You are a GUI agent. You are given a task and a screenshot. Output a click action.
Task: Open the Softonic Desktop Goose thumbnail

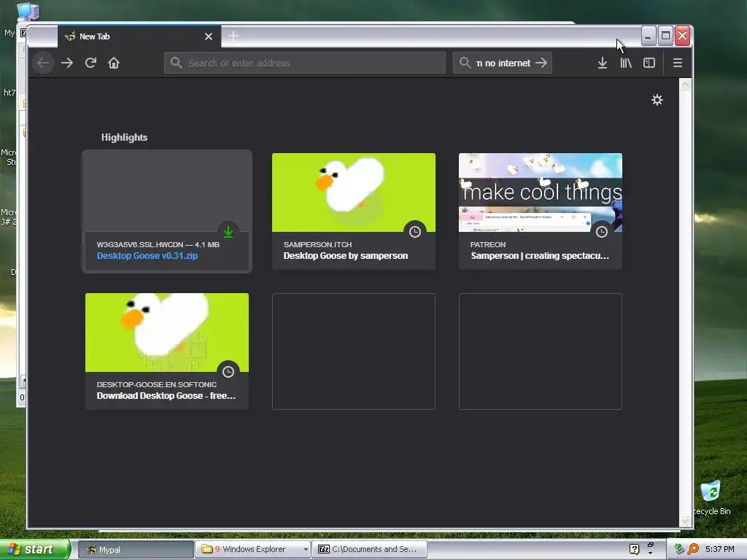click(x=167, y=332)
